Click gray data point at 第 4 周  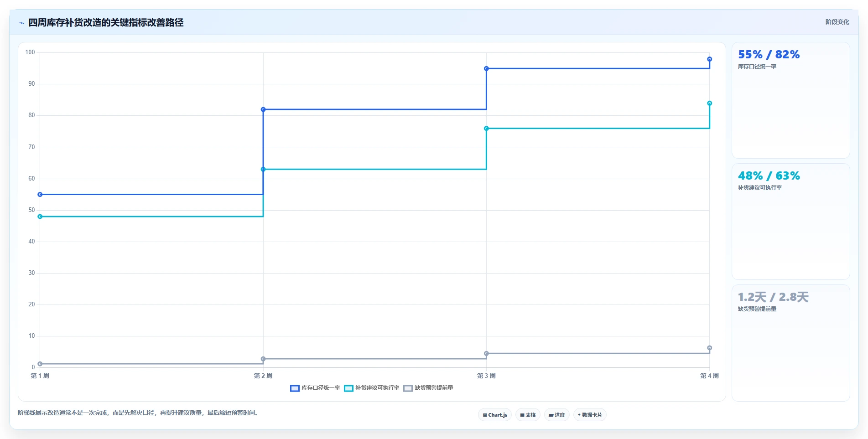709,348
